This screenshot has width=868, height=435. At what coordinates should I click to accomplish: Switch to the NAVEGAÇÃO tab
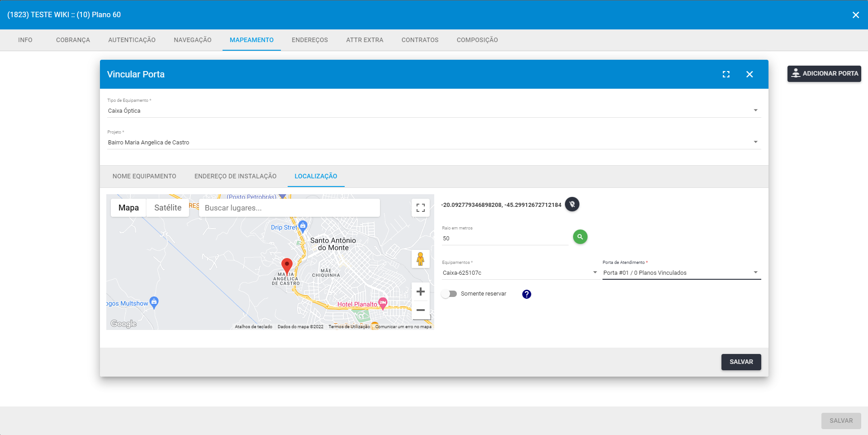pyautogui.click(x=193, y=40)
